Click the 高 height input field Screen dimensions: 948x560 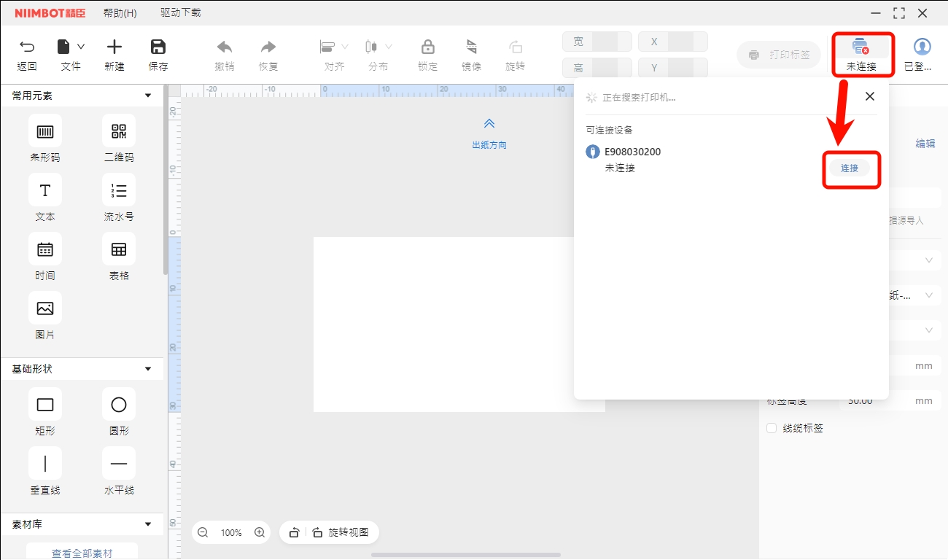pyautogui.click(x=597, y=68)
